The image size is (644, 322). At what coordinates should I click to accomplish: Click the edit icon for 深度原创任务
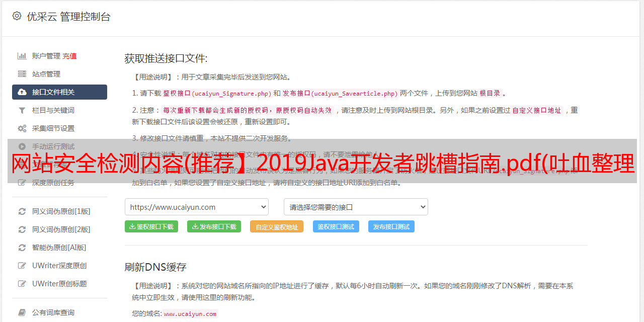click(x=22, y=183)
